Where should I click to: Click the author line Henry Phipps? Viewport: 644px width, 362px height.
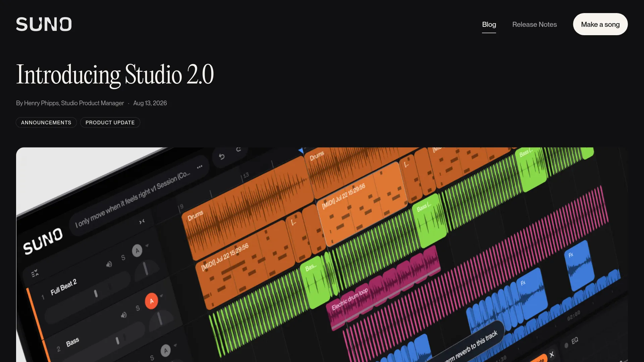[70, 103]
